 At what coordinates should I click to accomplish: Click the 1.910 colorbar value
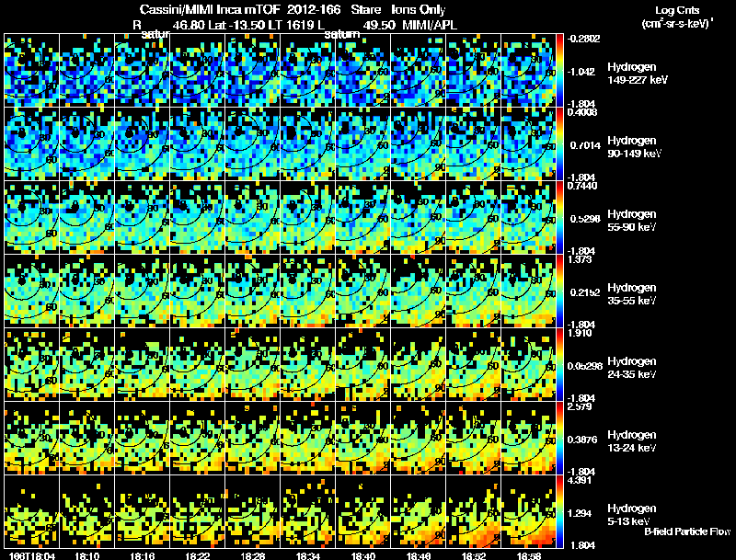(580, 333)
